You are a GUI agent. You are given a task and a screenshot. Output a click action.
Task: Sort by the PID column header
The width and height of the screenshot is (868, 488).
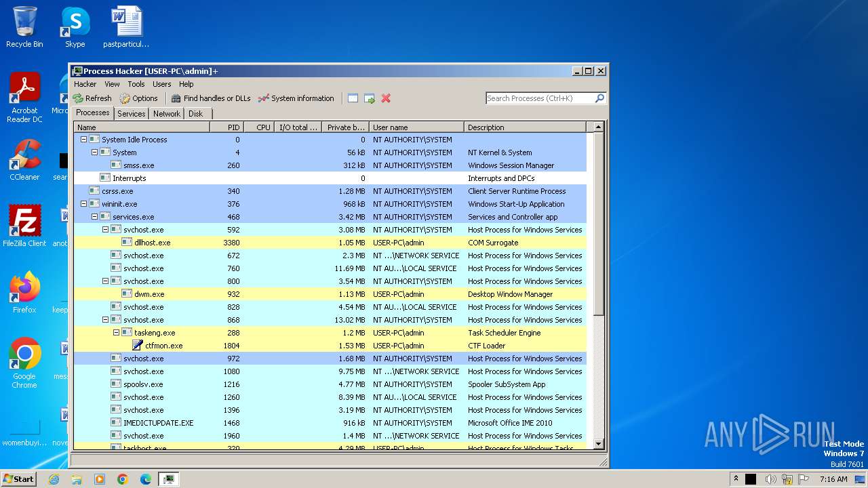pyautogui.click(x=226, y=127)
